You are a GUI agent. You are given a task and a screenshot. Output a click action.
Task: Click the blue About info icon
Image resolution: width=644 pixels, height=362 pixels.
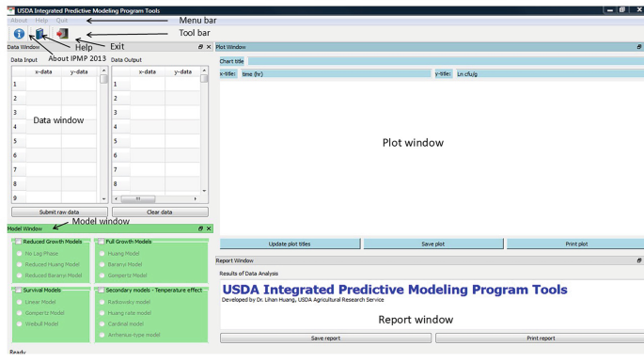(19, 34)
